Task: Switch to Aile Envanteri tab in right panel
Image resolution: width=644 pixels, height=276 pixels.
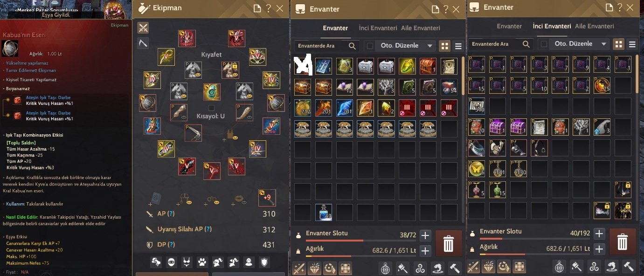Action: point(595,26)
